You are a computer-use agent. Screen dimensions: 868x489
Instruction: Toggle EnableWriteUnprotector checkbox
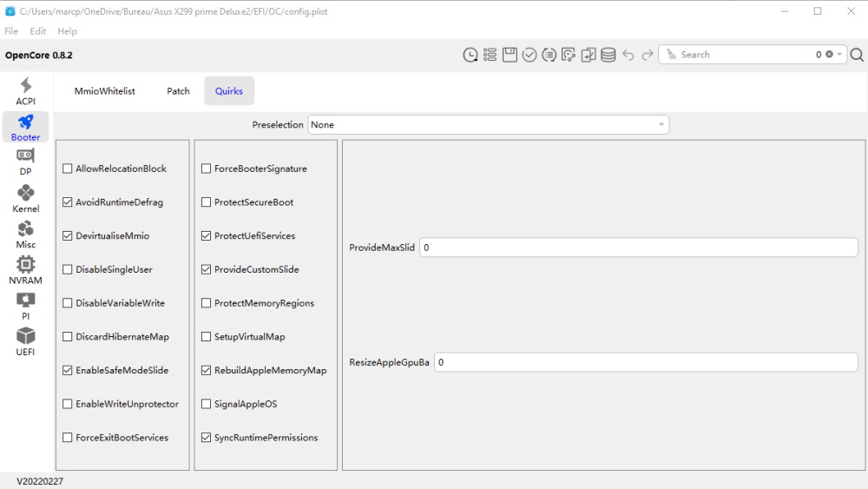pos(68,404)
